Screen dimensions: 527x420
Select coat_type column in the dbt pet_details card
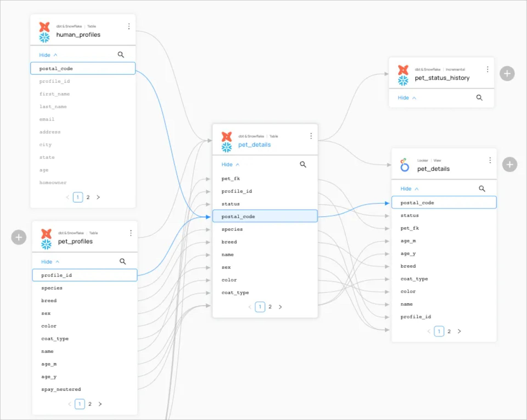point(265,293)
